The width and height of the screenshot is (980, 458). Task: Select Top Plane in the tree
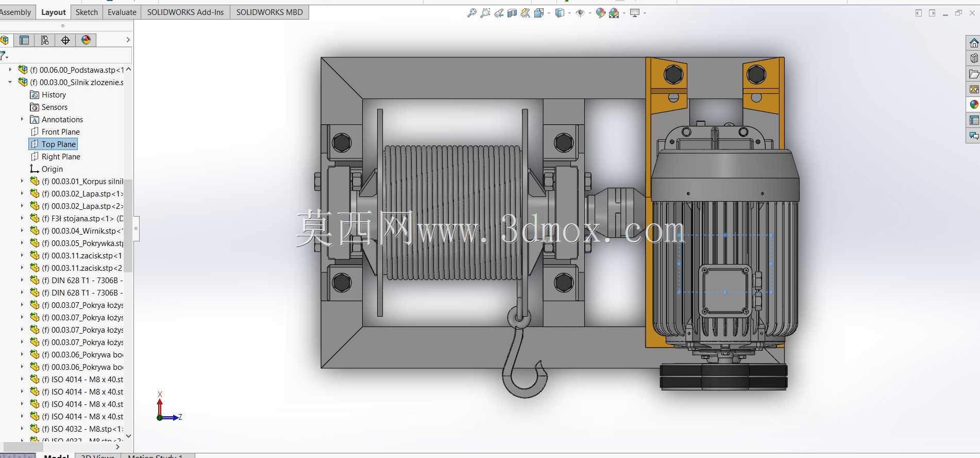(x=53, y=144)
